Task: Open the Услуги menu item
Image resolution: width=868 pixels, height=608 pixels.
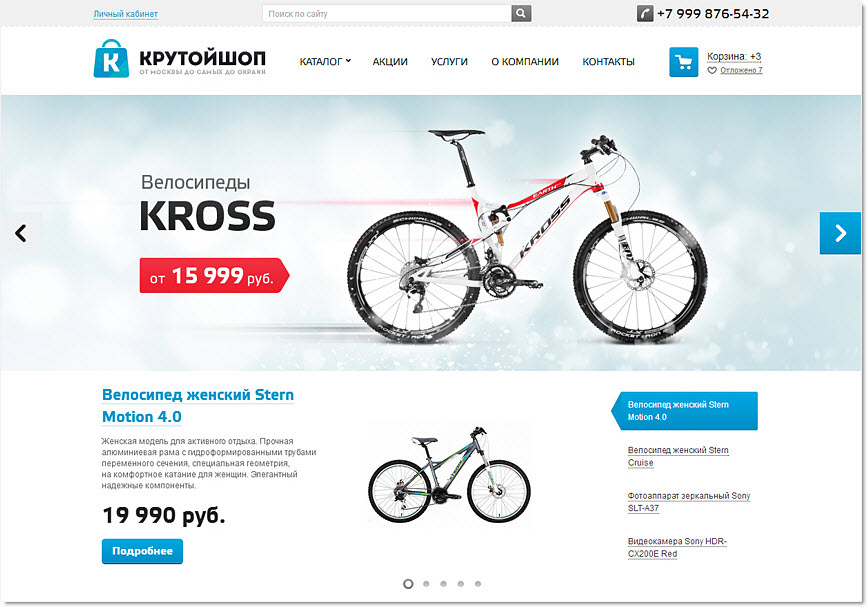Action: (x=449, y=61)
